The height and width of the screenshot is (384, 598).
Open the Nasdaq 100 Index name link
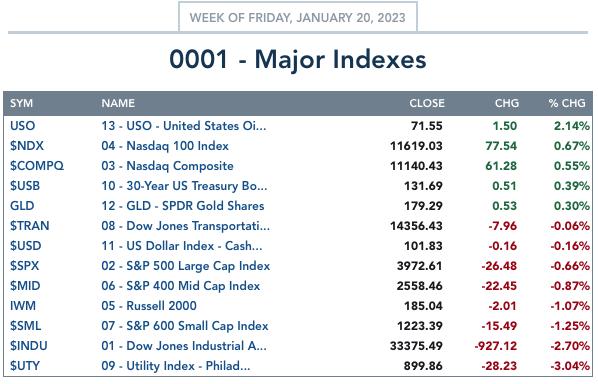(165, 146)
